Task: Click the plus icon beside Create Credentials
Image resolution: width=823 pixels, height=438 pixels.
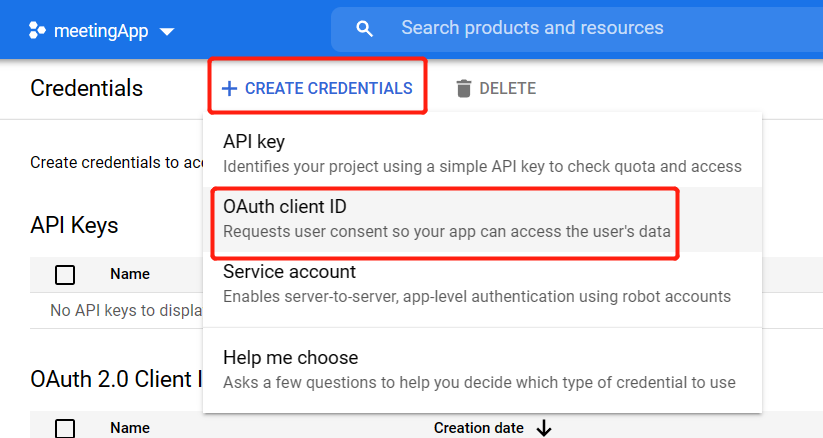Action: pos(229,88)
